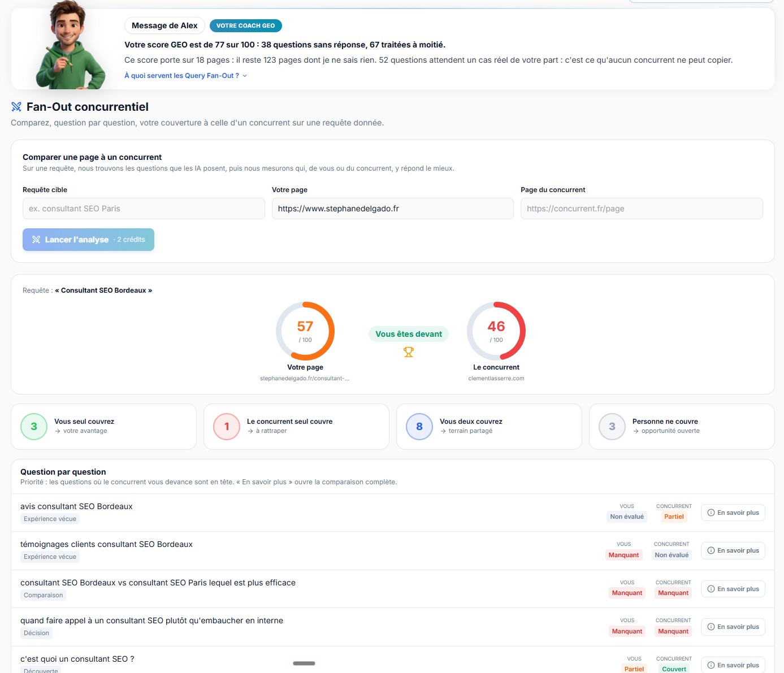Click question 'quand faire appel à un consultant SEO'

151,620
